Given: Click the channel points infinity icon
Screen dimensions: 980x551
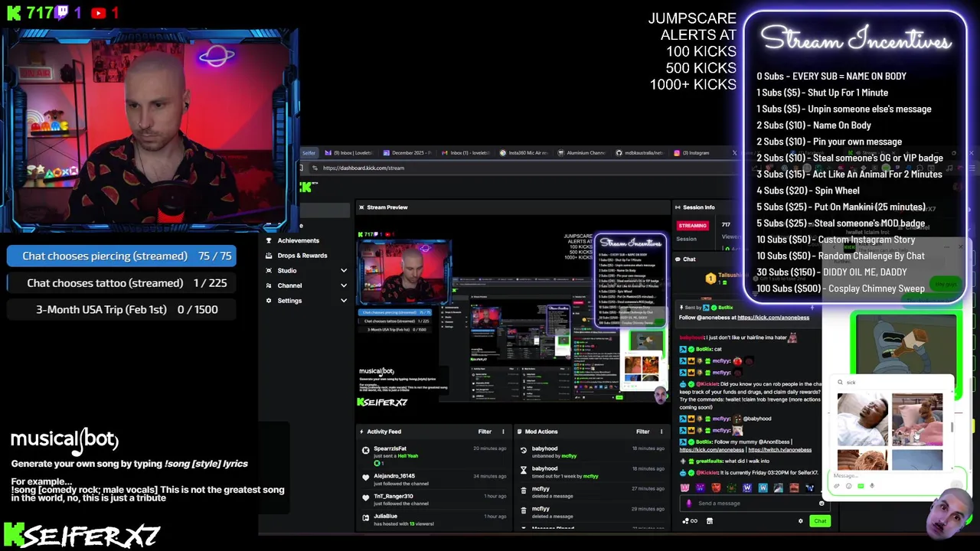Looking at the screenshot, I should (694, 521).
